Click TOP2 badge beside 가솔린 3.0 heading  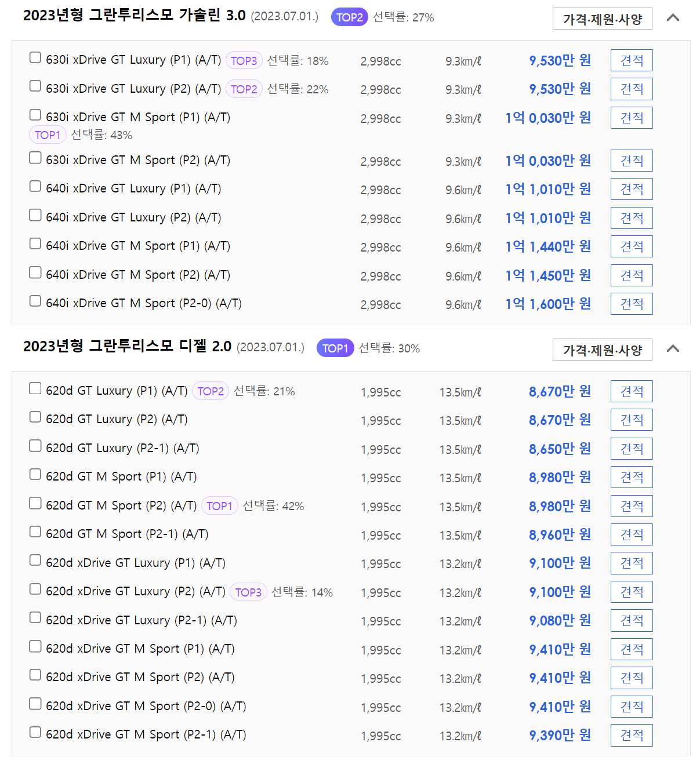(349, 17)
